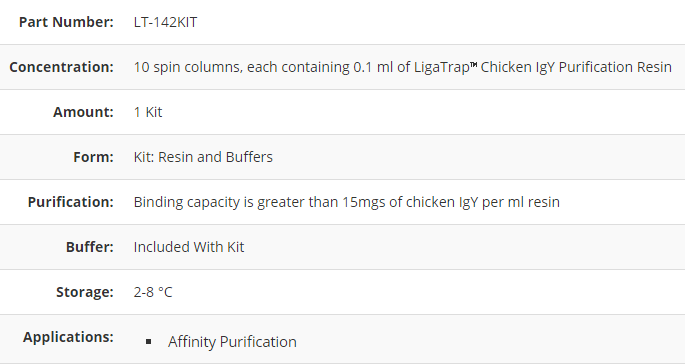Select the LT-142KIT part number text
The width and height of the screenshot is (685, 364).
165,22
